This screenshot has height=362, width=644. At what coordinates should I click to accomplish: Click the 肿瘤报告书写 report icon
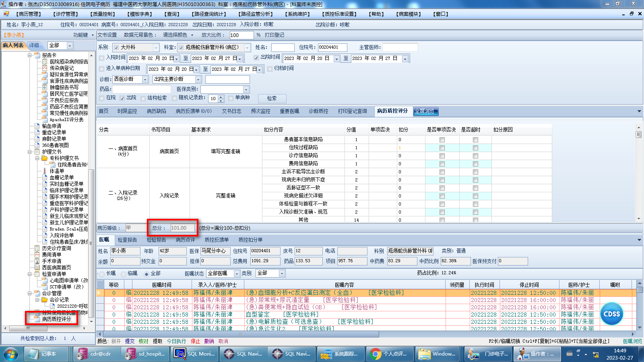point(45,87)
